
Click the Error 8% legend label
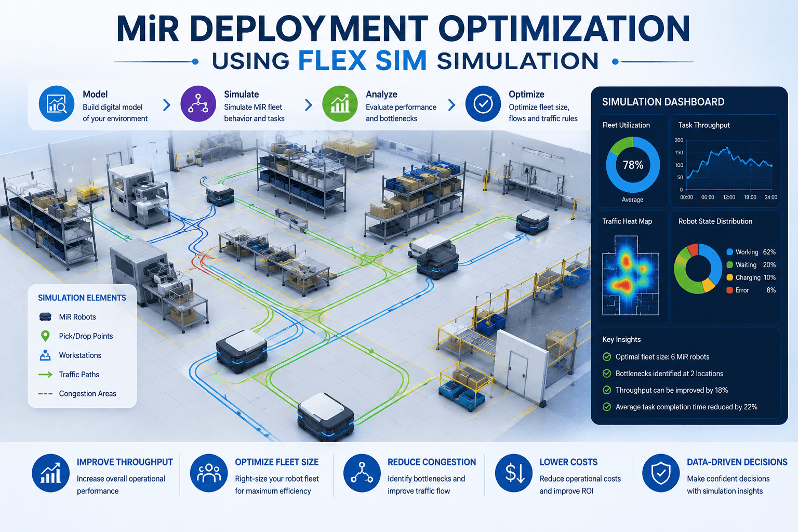(x=755, y=290)
